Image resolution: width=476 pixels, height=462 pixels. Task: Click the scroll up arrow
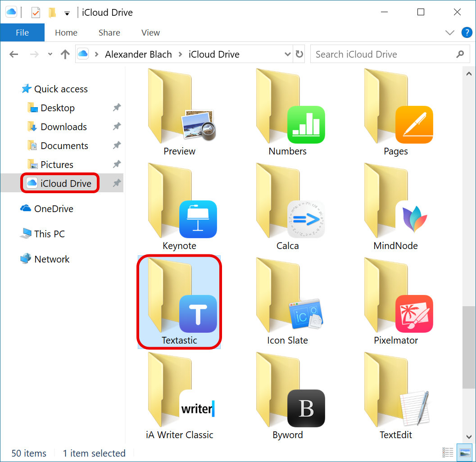click(x=469, y=74)
